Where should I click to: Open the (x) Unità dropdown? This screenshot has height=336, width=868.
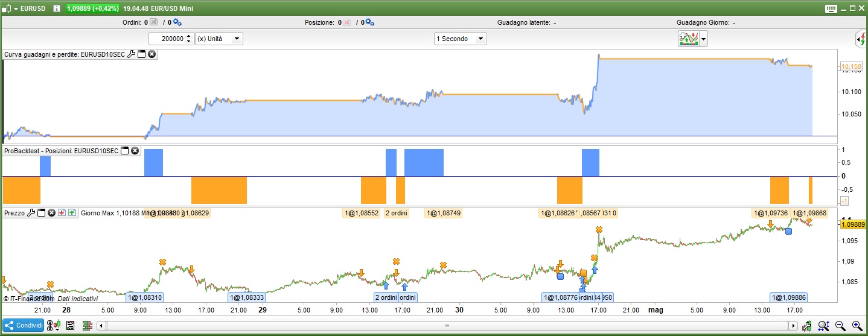tap(219, 39)
